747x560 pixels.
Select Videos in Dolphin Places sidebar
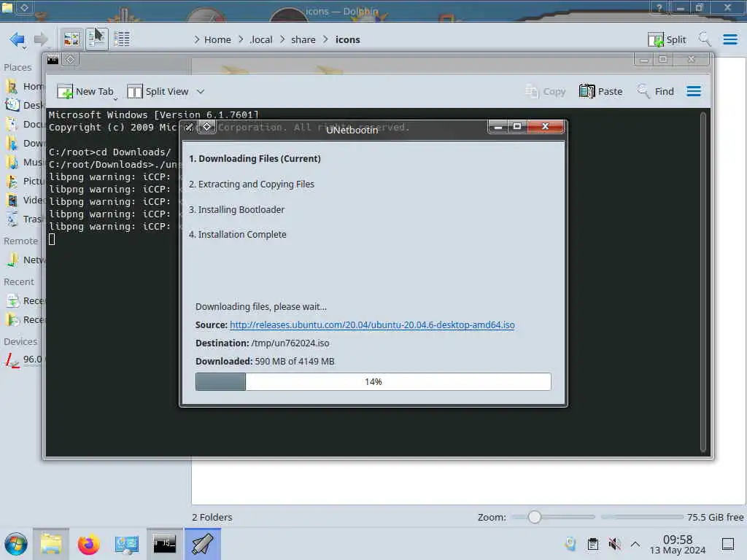pyautogui.click(x=24, y=200)
